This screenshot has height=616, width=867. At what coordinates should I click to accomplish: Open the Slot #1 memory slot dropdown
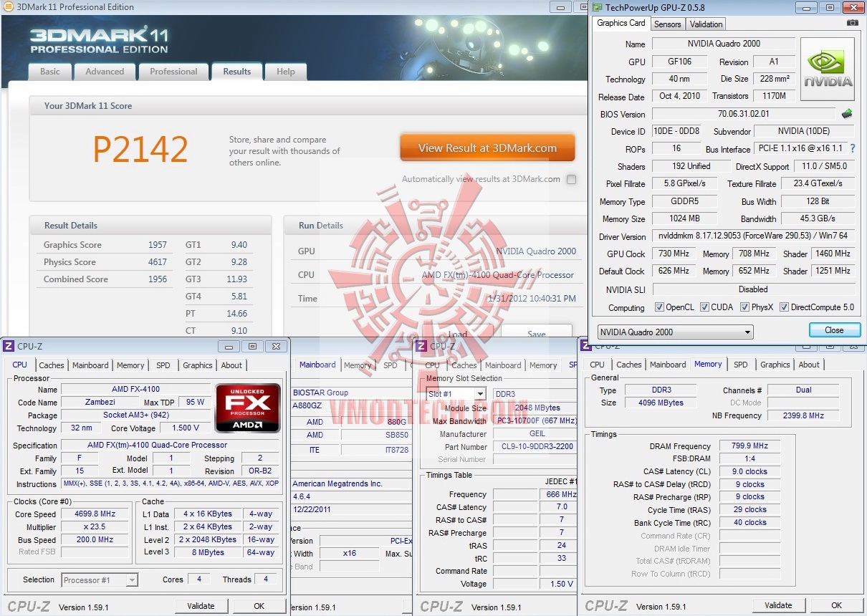pos(456,394)
